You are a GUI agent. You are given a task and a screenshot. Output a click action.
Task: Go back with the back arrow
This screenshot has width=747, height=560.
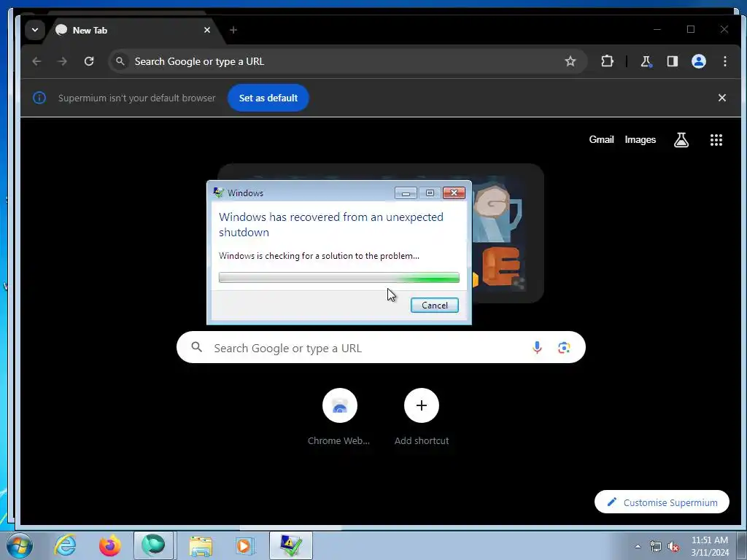click(36, 61)
